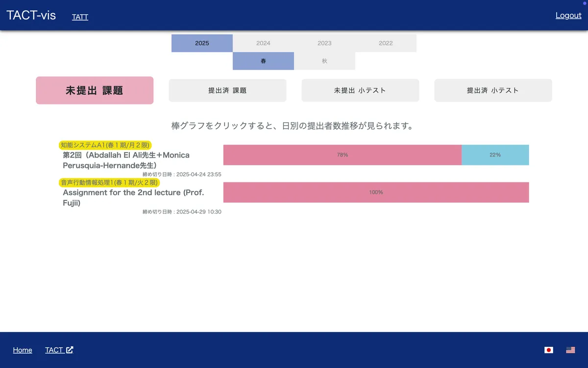This screenshot has width=588, height=368.
Task: Click the TACT-vis logo
Action: (30, 15)
